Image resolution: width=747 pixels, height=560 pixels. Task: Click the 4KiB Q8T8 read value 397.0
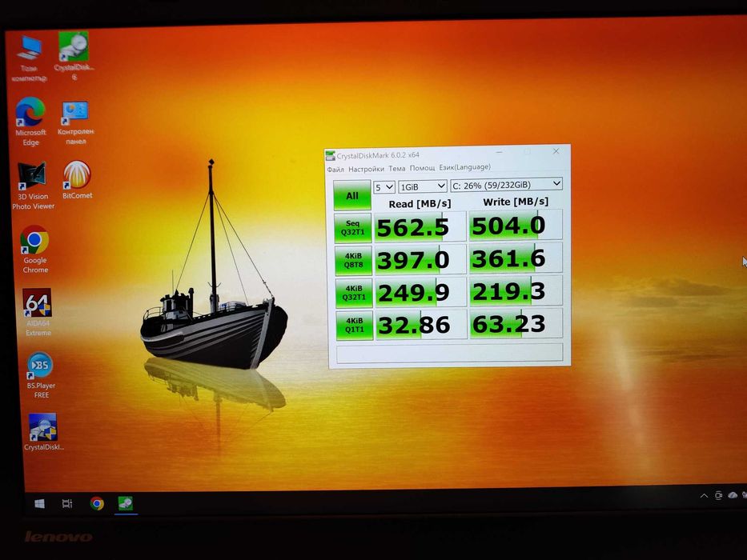420,260
